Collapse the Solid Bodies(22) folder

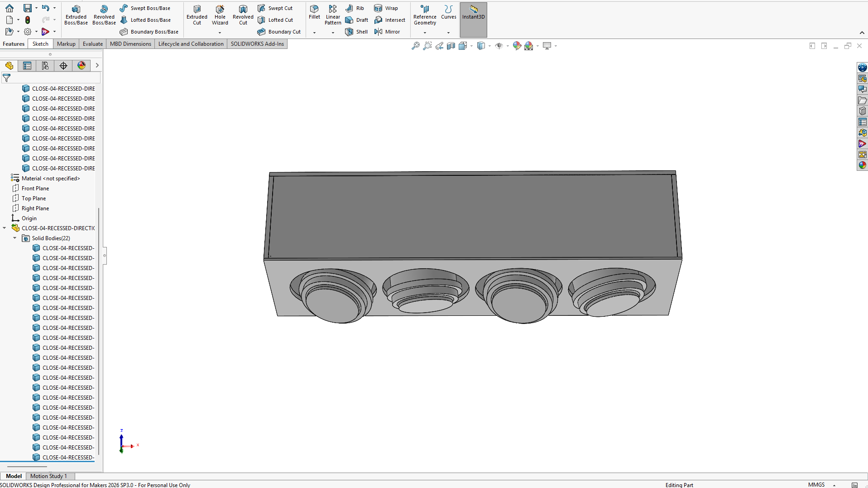tap(15, 238)
